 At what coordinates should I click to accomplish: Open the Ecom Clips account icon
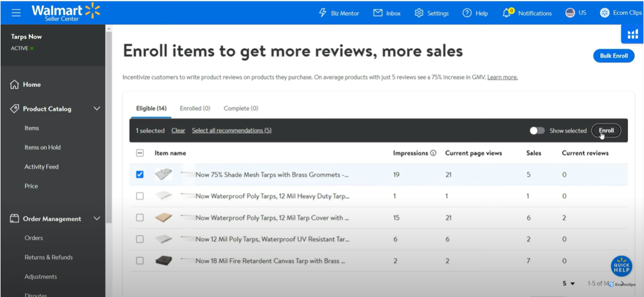(x=604, y=13)
